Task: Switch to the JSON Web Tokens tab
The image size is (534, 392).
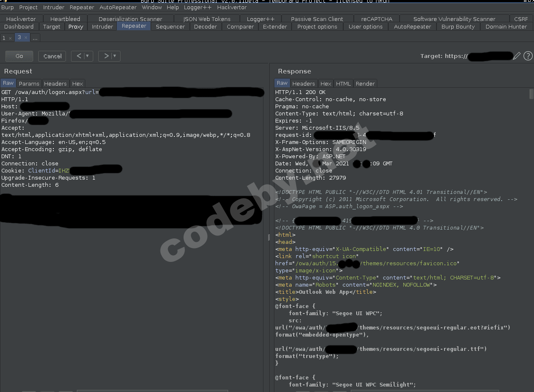Action: point(207,19)
